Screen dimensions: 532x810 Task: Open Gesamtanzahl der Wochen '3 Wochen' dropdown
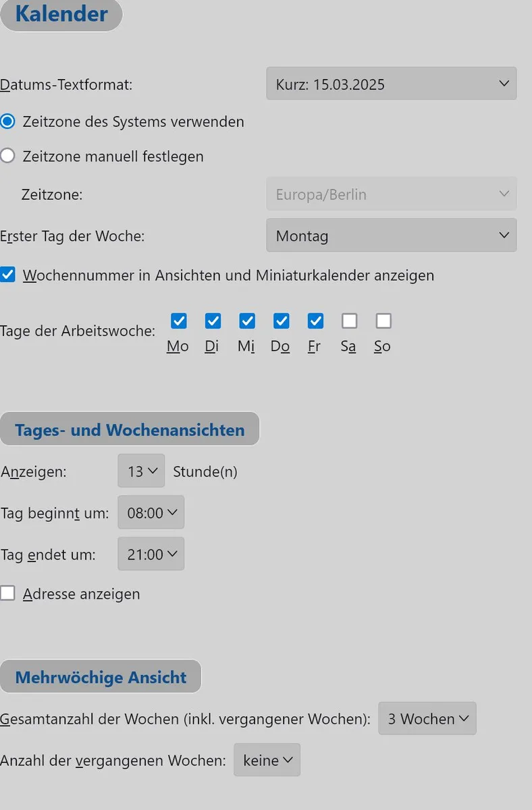pyautogui.click(x=427, y=718)
